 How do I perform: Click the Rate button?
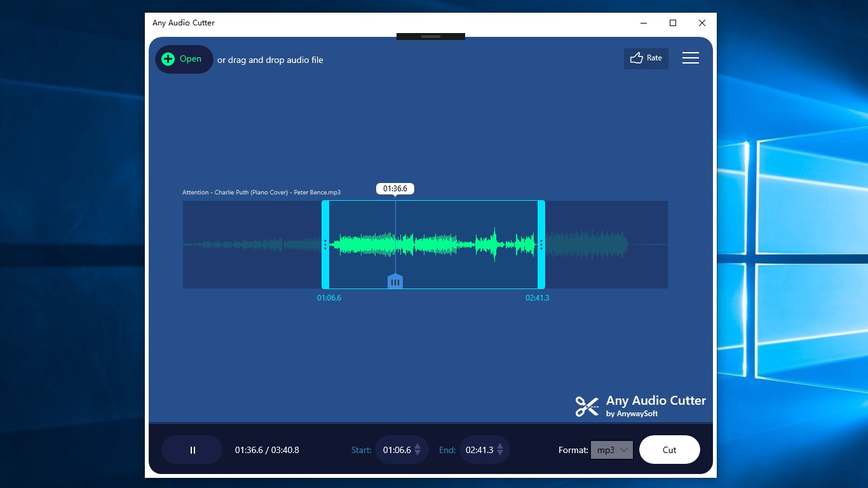tap(646, 58)
